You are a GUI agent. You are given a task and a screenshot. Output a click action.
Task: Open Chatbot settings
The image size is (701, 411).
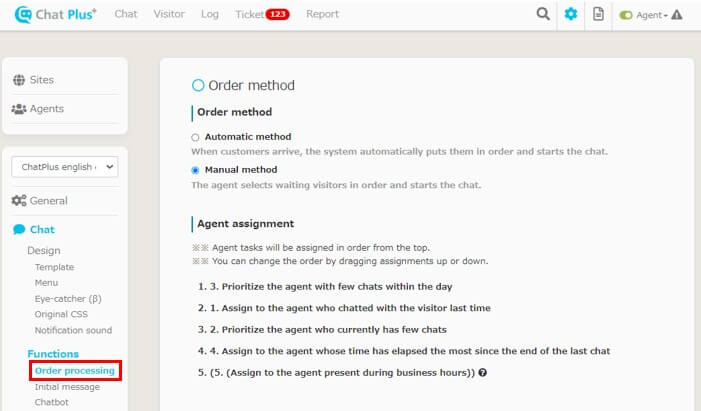point(52,402)
